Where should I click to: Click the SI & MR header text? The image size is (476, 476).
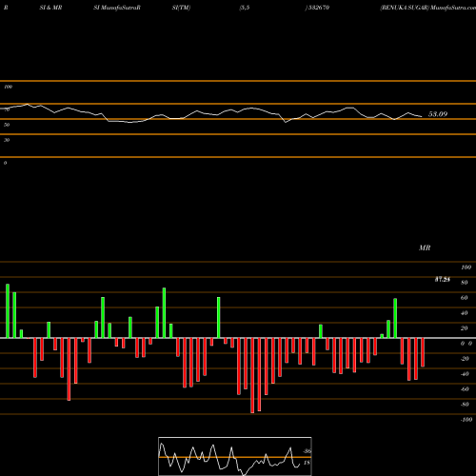[50, 8]
